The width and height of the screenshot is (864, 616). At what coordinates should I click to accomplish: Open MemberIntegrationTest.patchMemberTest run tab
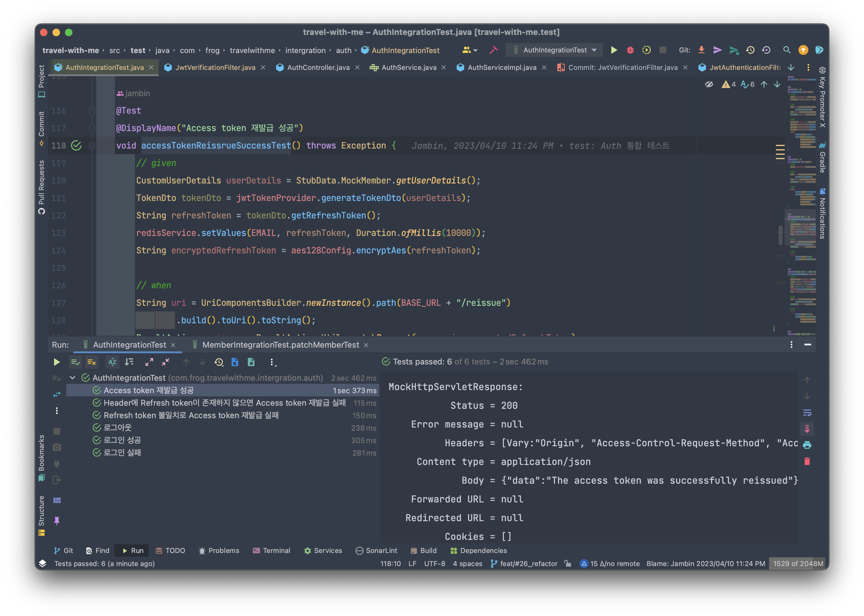pos(280,345)
